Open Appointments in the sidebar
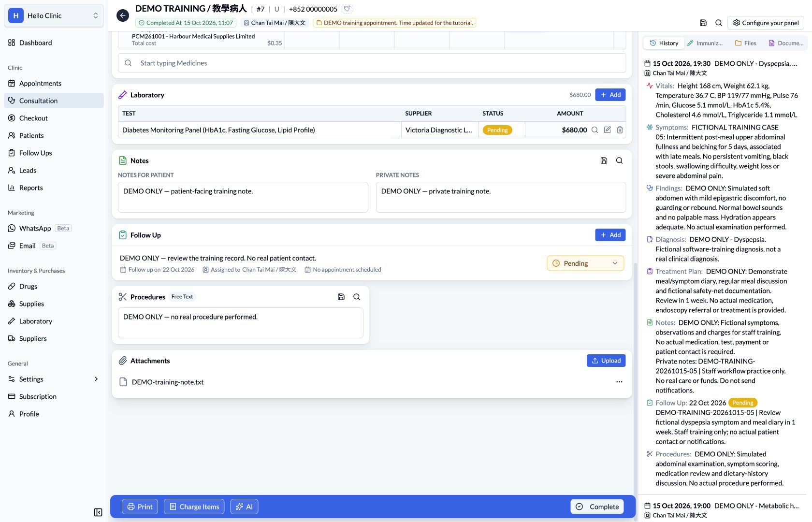 pos(54,83)
